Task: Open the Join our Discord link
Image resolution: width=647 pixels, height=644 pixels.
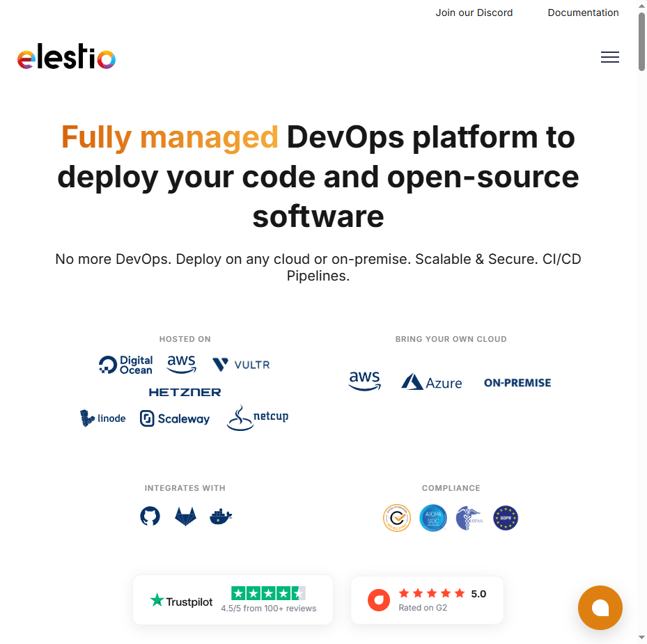Action: pos(474,13)
